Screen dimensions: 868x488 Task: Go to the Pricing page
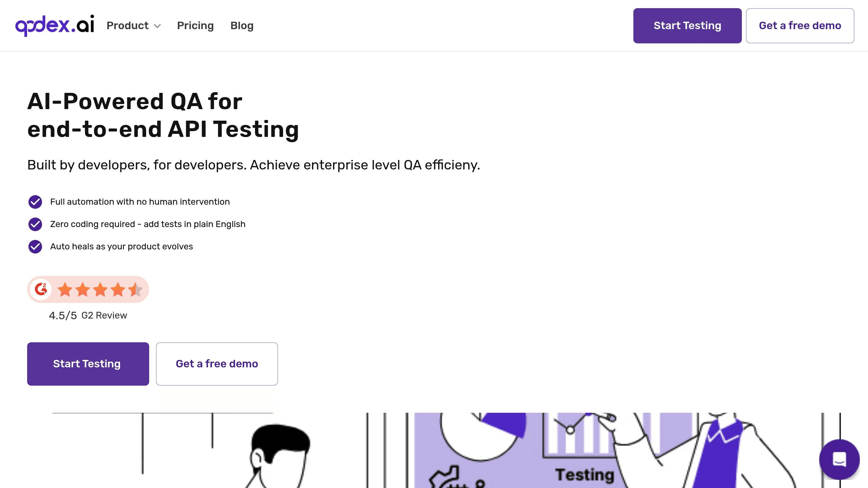pos(195,26)
